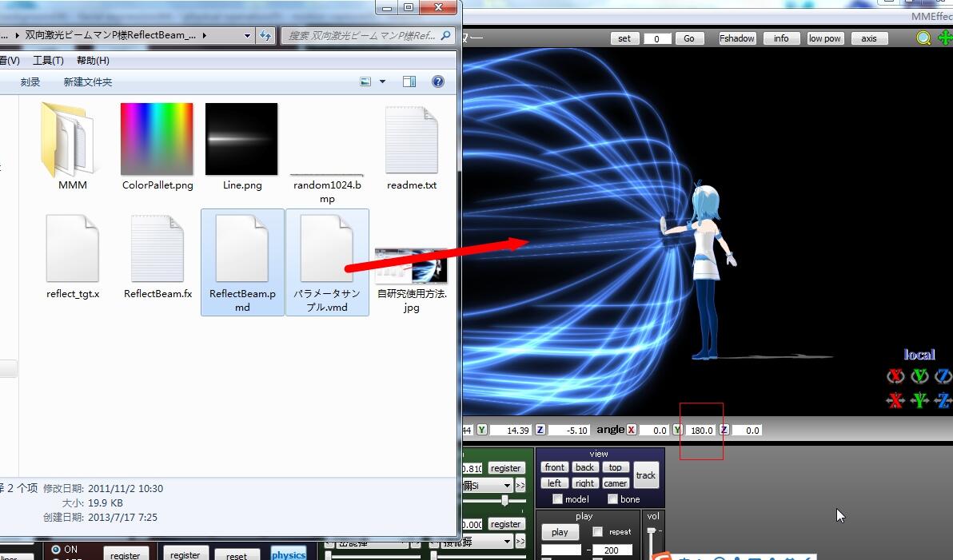Open the address bar history dropdown

[247, 36]
